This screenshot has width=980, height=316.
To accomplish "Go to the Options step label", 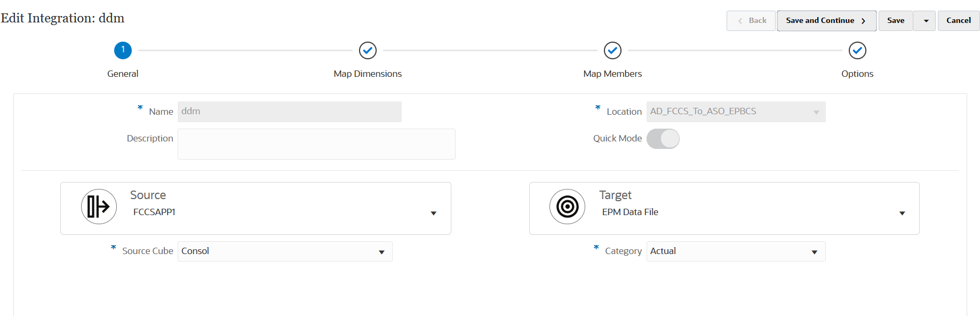I will (857, 74).
